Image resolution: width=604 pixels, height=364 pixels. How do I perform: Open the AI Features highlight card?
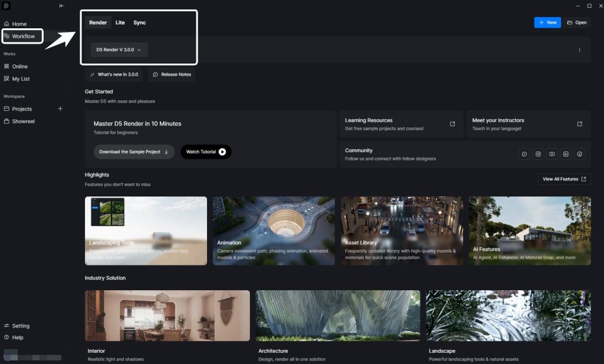click(x=530, y=231)
